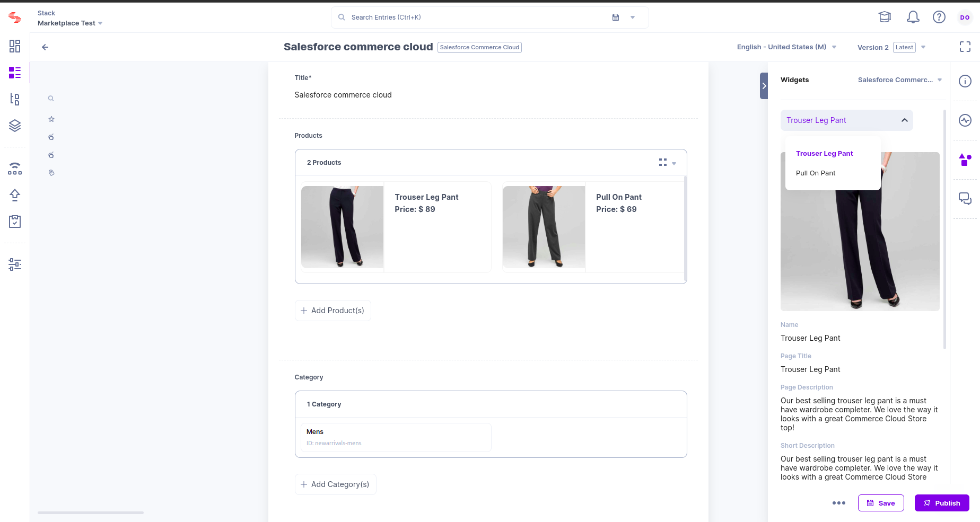Click 'ID: newarrivals-mens' text
980x522 pixels.
334,443
